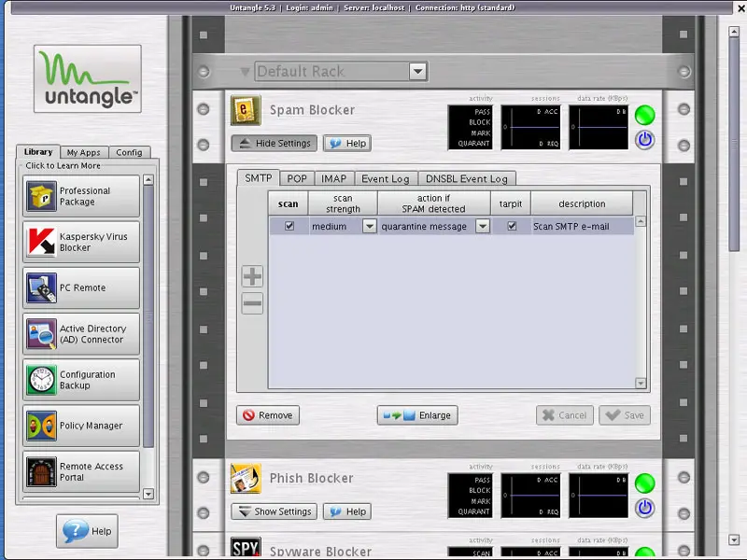
Task: Click the Cancel button
Action: (x=565, y=415)
